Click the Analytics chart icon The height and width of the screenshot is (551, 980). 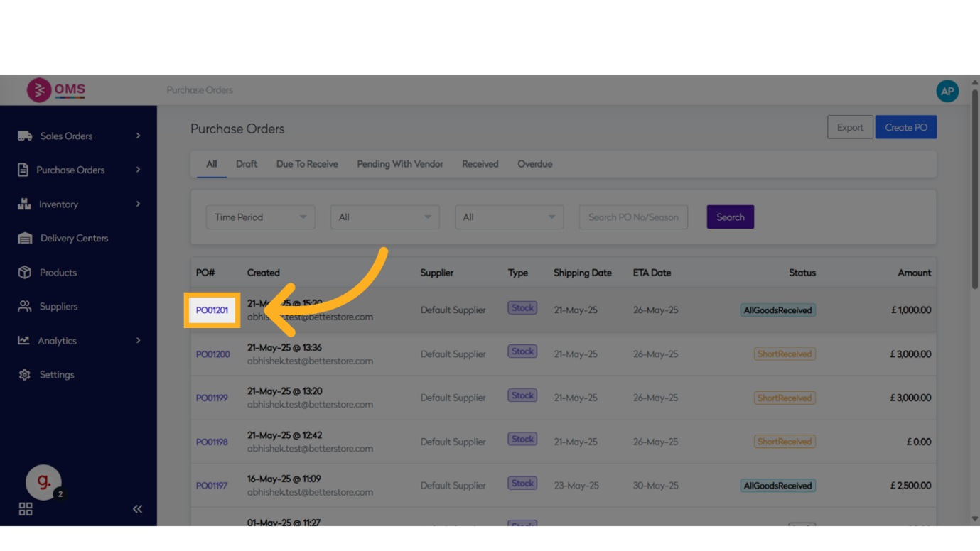(24, 341)
